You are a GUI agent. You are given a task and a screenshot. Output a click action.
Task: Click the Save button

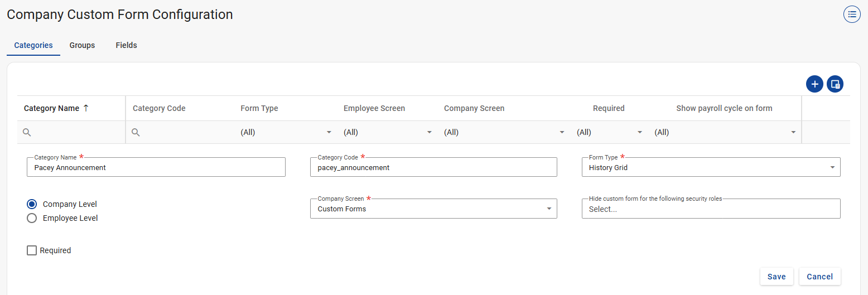click(776, 277)
